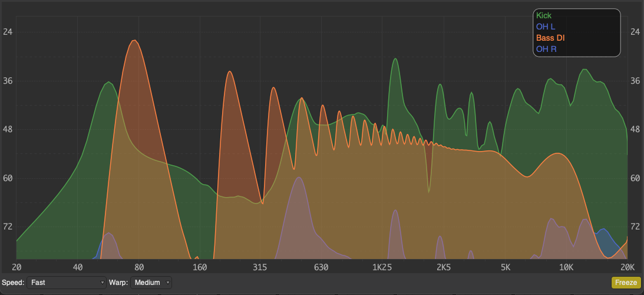Viewport: 644px width, 295px height.
Task: Click the Warp label text
Action: [118, 283]
